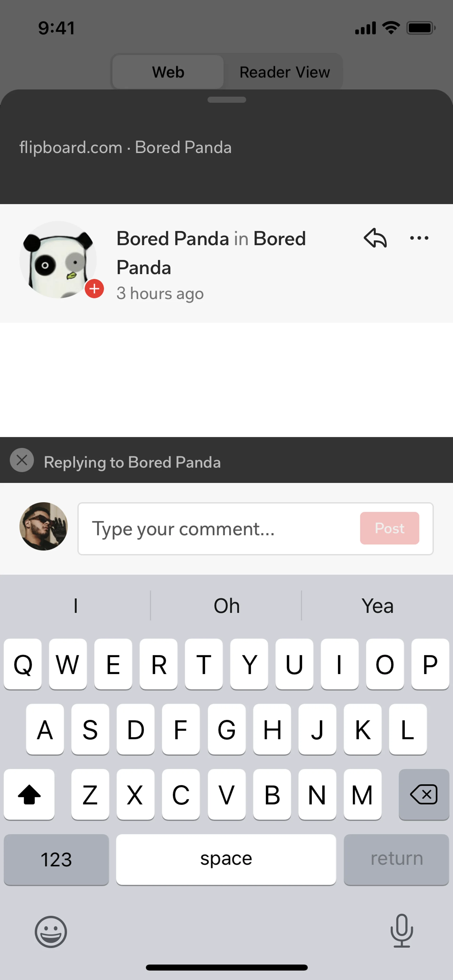Open the Bored Panda panda avatar
453x980 pixels.
coord(58,260)
